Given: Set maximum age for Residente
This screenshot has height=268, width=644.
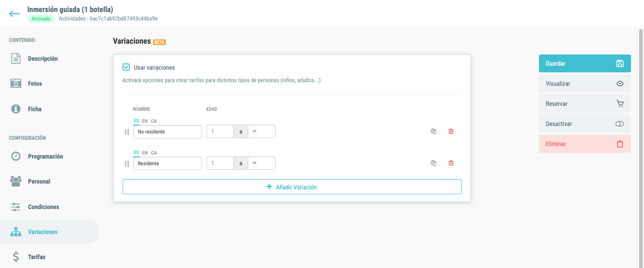Looking at the screenshot, I should (262, 163).
